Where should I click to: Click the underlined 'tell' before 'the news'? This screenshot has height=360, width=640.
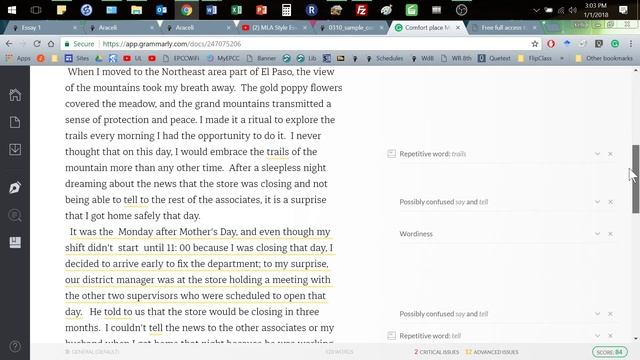[156, 328]
